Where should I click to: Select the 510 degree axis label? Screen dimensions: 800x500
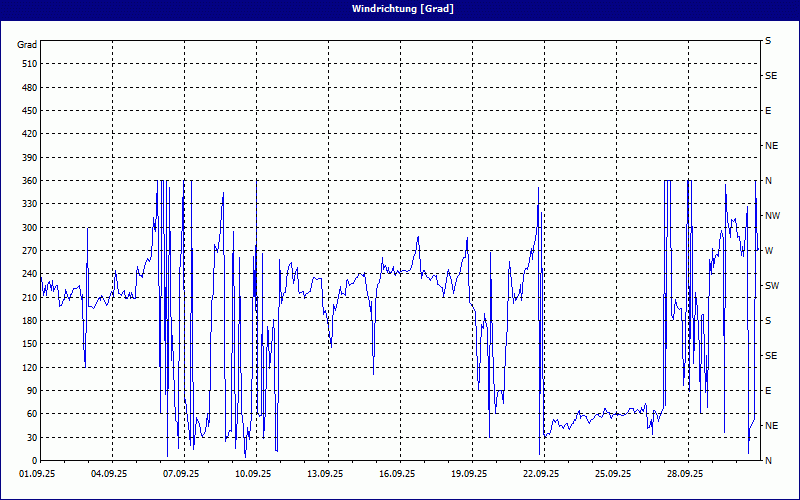pyautogui.click(x=27, y=64)
